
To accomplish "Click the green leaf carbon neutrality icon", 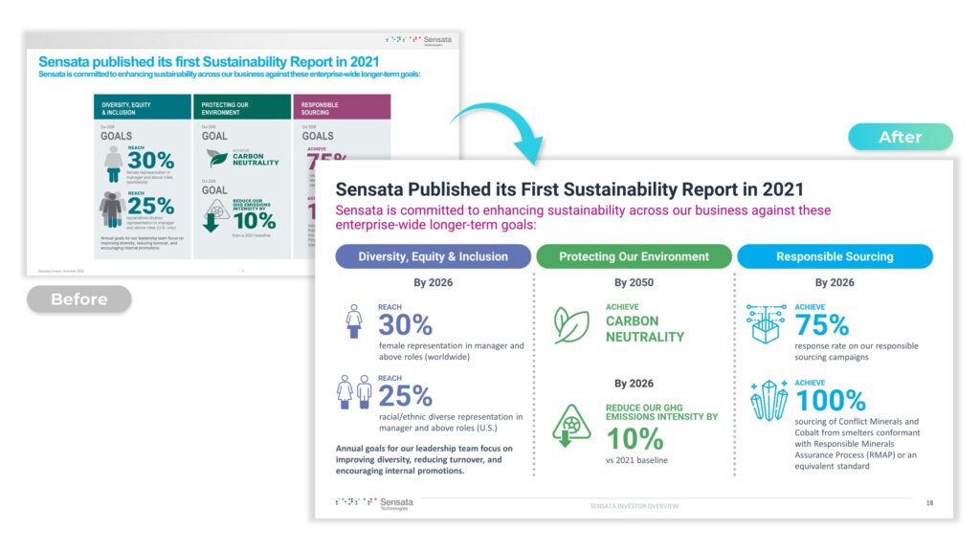I will (x=571, y=324).
